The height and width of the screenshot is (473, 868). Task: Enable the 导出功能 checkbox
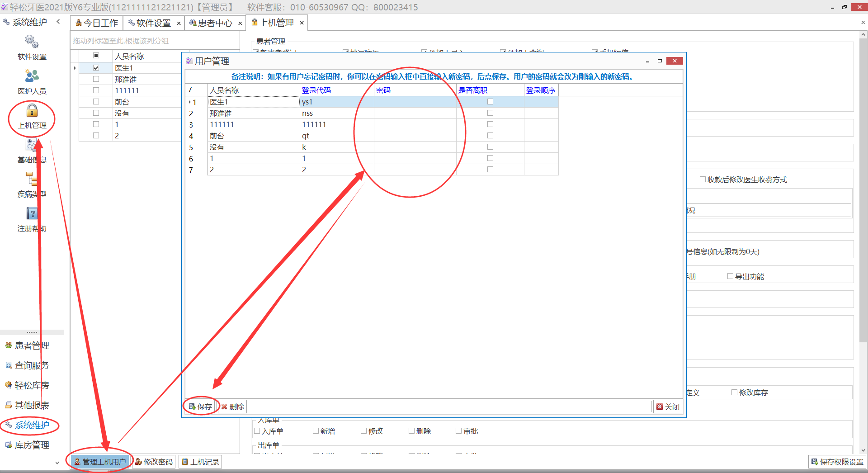[x=730, y=276]
